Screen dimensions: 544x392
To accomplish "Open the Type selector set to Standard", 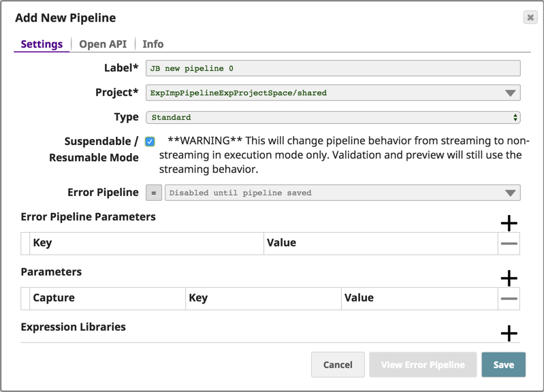I will coord(333,117).
